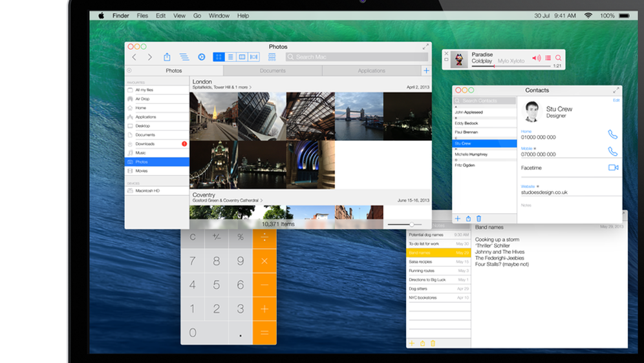This screenshot has height=363, width=644.
Task: Create a new note with plus icon
Action: coord(412,344)
